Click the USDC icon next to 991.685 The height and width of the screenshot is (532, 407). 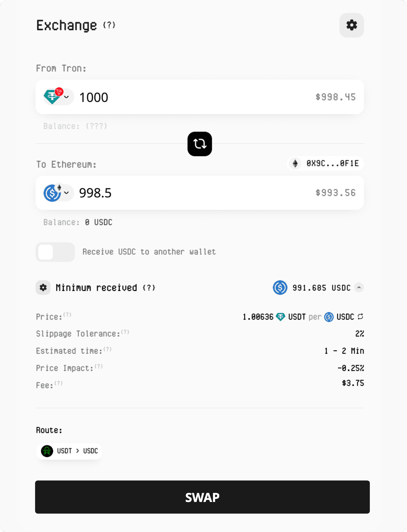tap(279, 288)
